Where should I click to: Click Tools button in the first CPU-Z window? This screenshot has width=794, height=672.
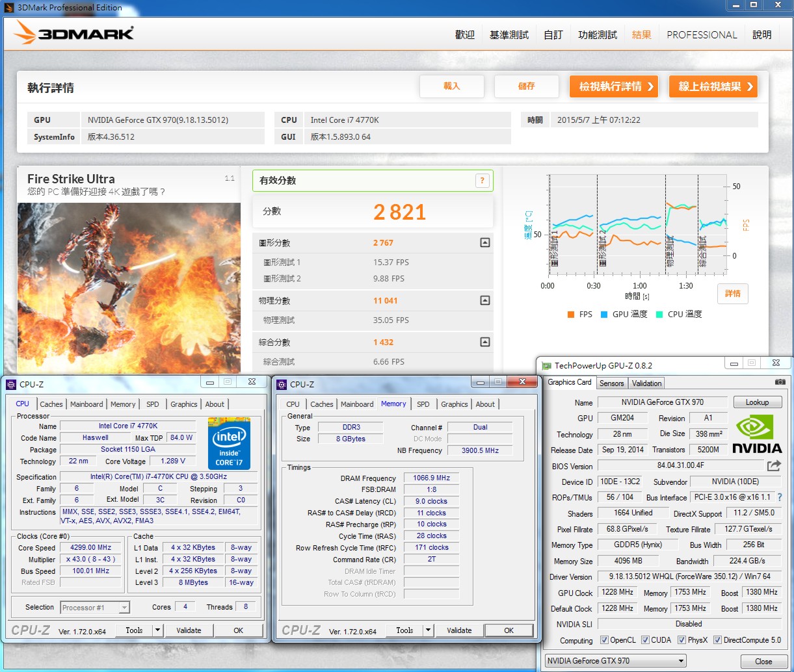pyautogui.click(x=134, y=630)
